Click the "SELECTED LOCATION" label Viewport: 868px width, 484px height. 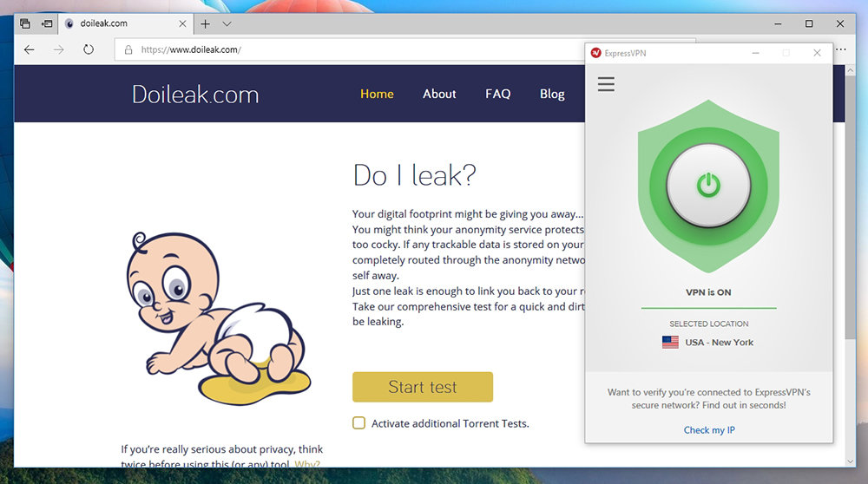point(708,324)
